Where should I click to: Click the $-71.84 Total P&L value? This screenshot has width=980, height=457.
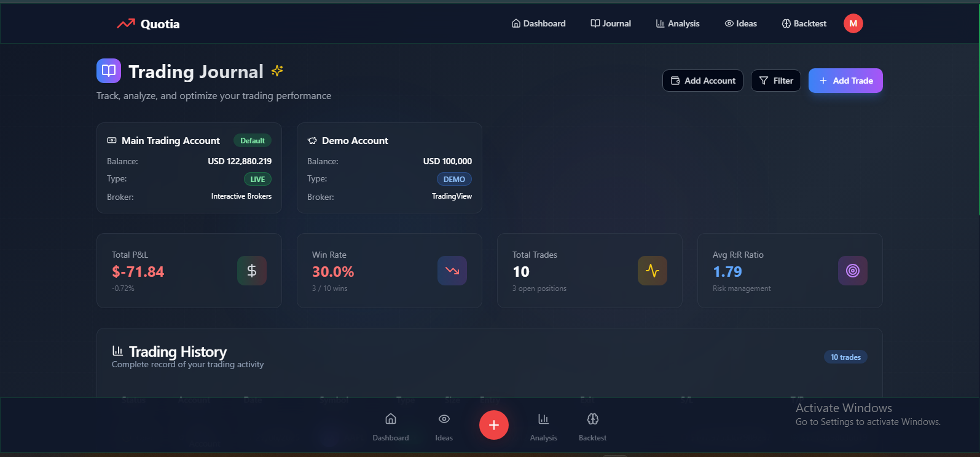coord(138,272)
